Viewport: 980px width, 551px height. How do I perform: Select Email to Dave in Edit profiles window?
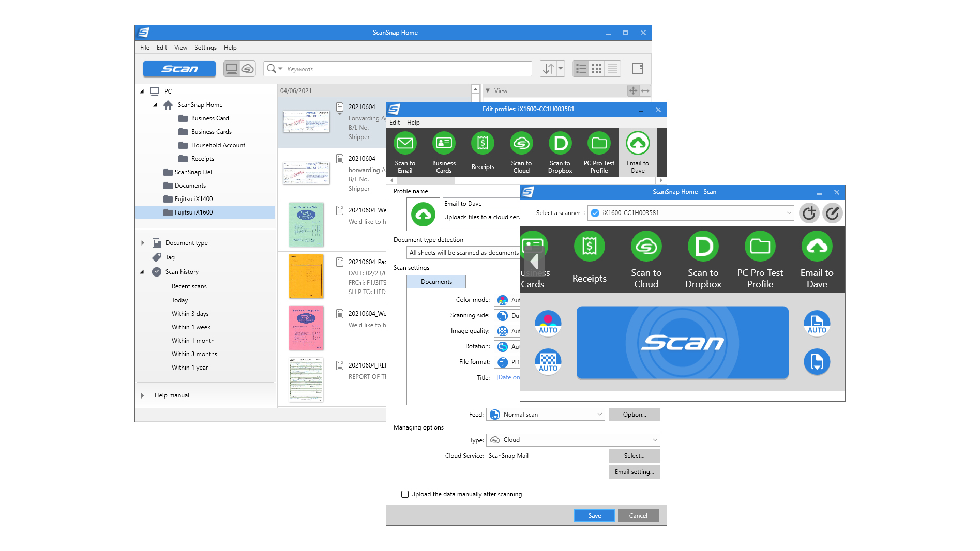click(x=638, y=152)
